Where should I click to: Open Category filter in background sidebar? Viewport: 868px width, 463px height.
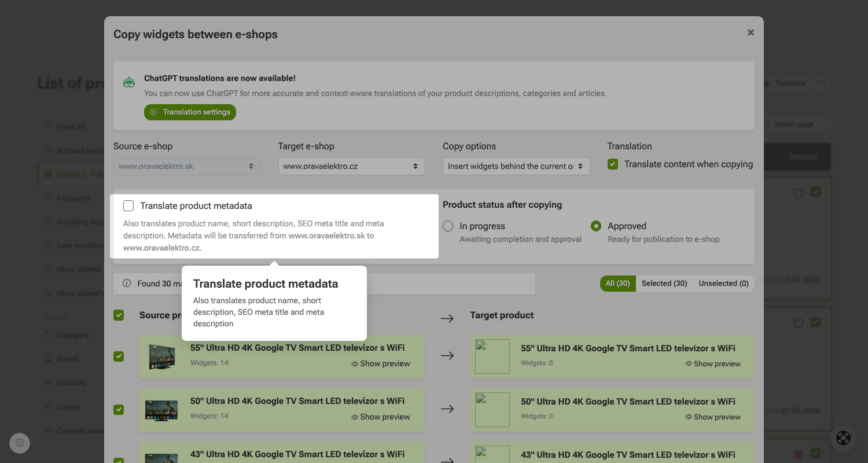67,335
